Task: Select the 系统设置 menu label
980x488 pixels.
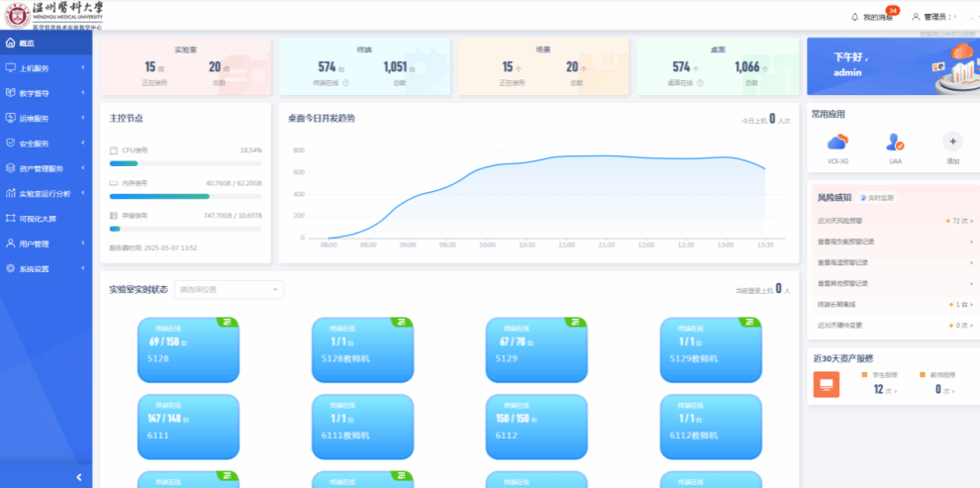Action: coord(34,268)
